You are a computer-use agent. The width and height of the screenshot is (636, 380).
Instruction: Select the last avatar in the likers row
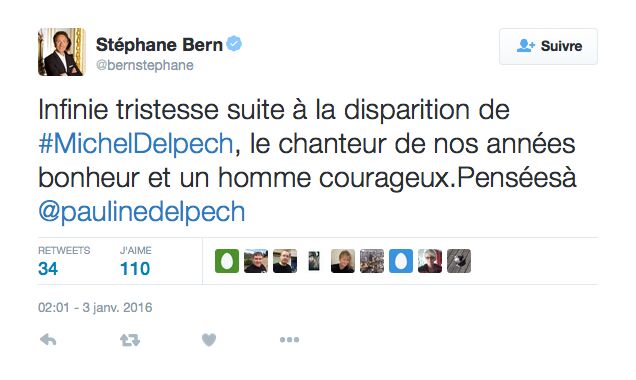(x=459, y=261)
